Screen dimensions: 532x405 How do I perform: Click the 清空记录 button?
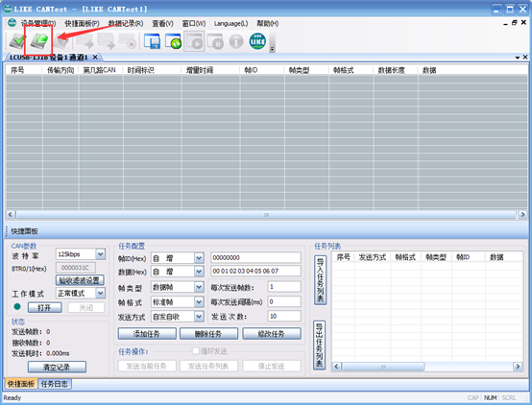click(57, 367)
